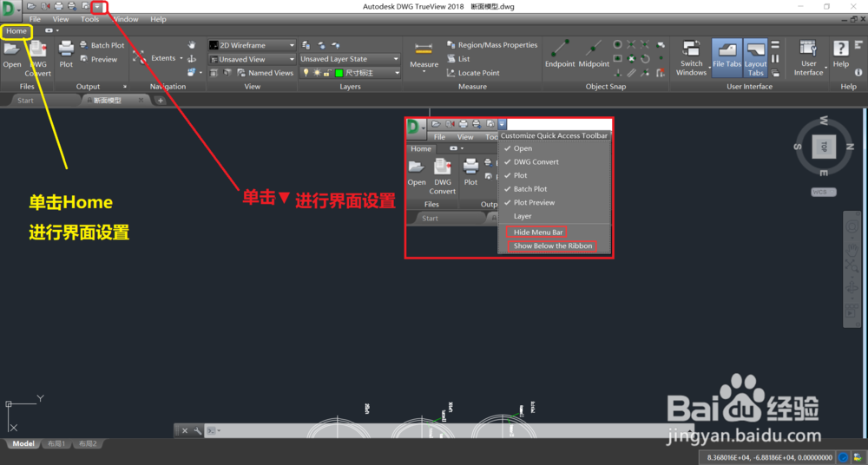This screenshot has width=868, height=465.
Task: Toggle Center object snap circle icon
Action: [618, 45]
